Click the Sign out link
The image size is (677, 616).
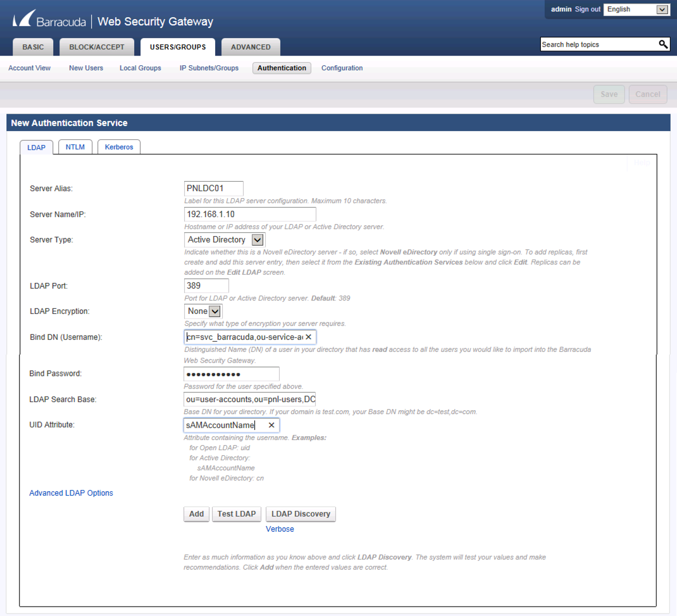point(587,9)
